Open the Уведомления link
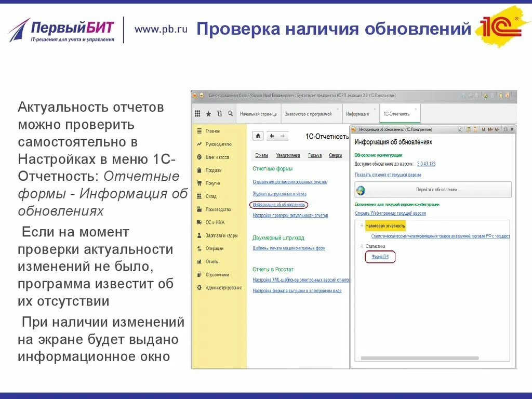Screen dimensions: 532x399 click(x=288, y=155)
